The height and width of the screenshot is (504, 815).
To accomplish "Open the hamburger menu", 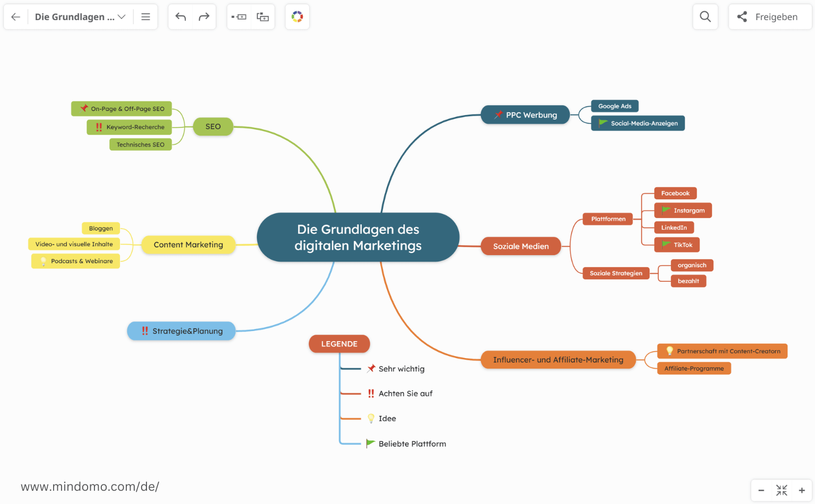I will coord(145,17).
